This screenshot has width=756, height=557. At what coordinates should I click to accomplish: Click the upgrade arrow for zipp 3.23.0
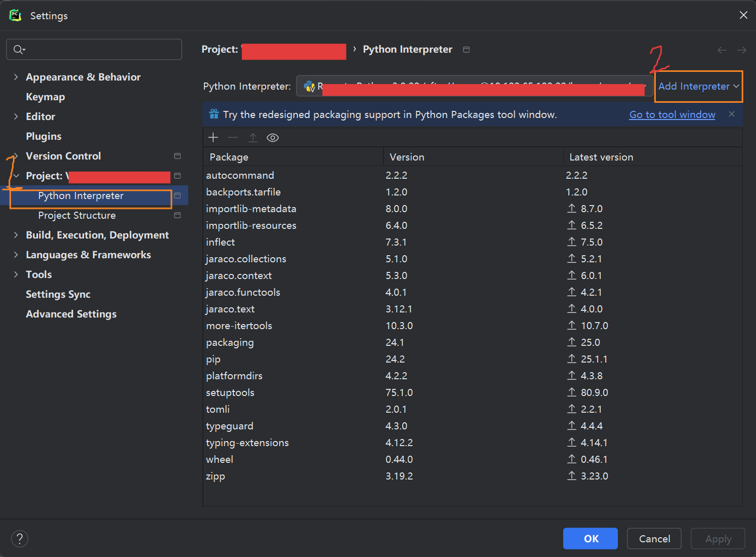(572, 475)
